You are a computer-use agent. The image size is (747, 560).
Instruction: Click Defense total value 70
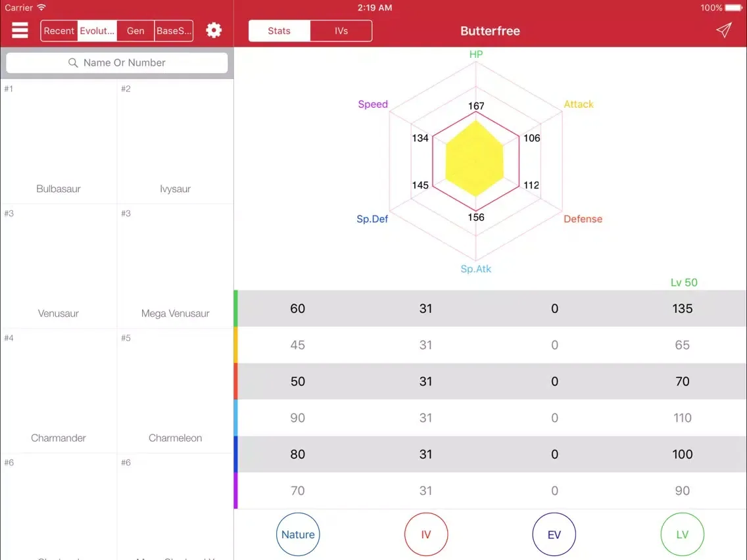click(x=682, y=381)
